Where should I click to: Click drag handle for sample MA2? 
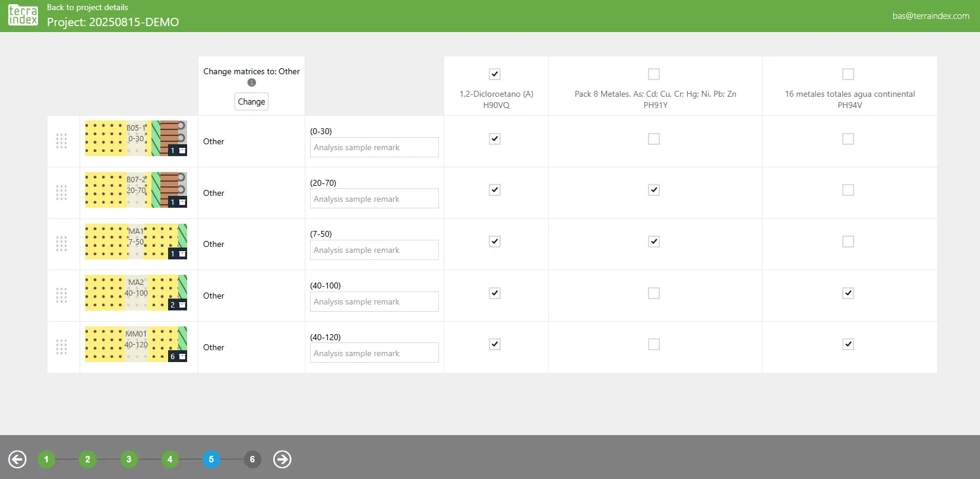click(x=61, y=296)
